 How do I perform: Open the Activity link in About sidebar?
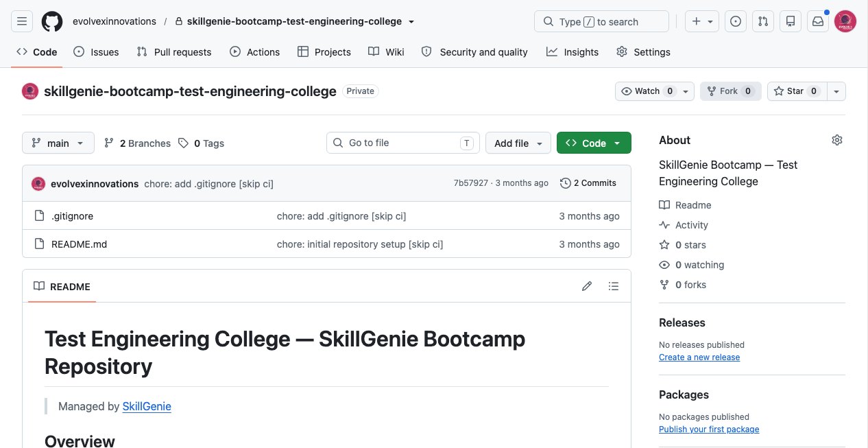point(684,225)
